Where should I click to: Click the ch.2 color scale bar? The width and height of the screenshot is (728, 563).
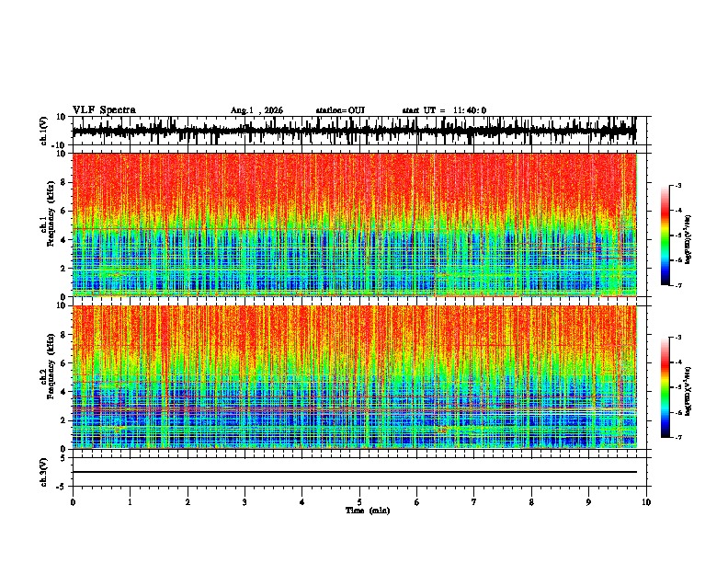pyautogui.click(x=665, y=387)
